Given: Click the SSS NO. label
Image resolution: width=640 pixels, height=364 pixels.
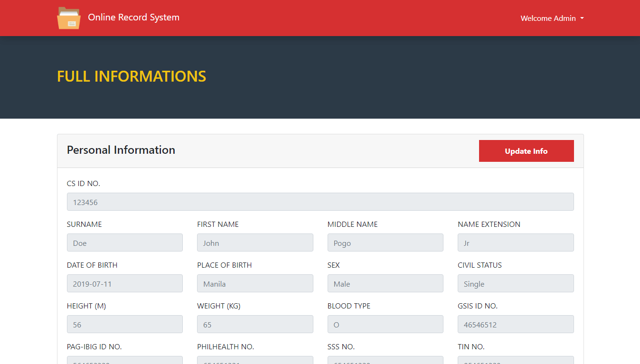Looking at the screenshot, I should coord(341,347).
